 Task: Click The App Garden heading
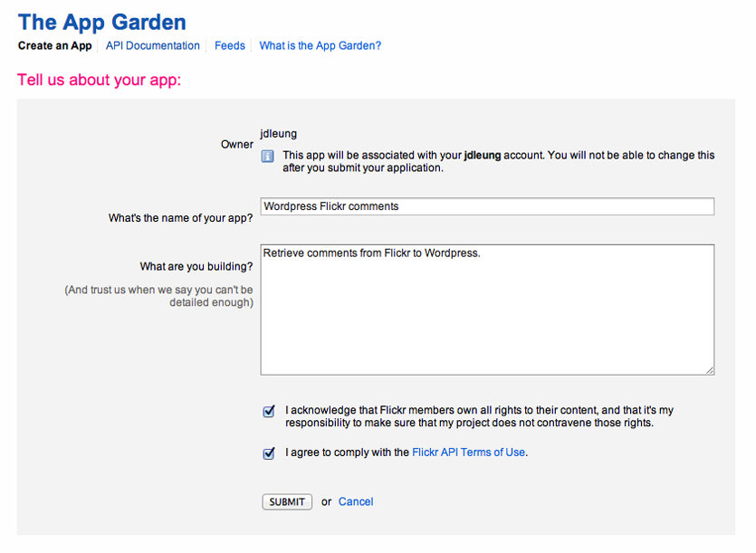(x=101, y=23)
